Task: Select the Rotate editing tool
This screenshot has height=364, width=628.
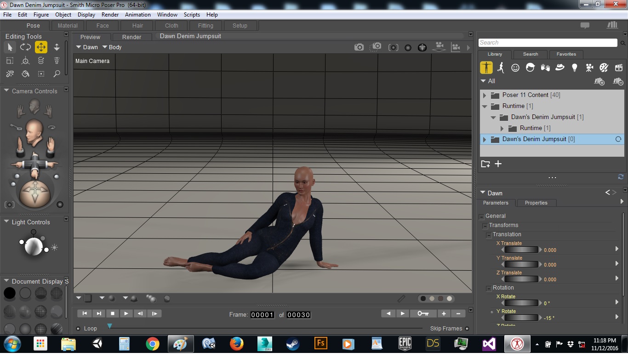Action: coord(25,47)
